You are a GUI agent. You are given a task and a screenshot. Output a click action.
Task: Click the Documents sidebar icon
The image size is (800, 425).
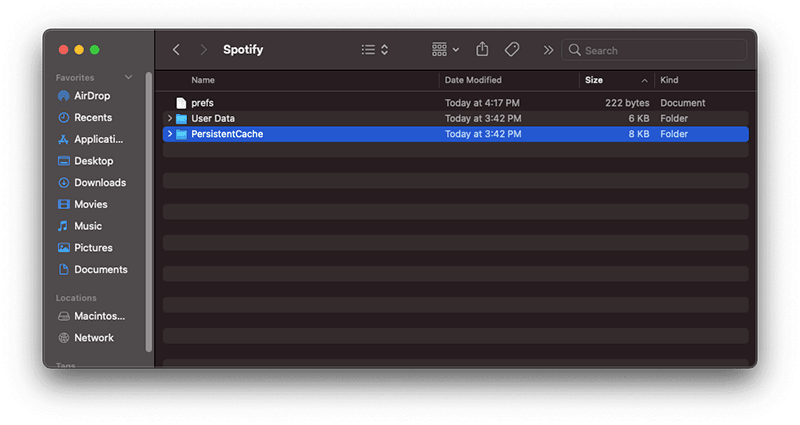[63, 269]
